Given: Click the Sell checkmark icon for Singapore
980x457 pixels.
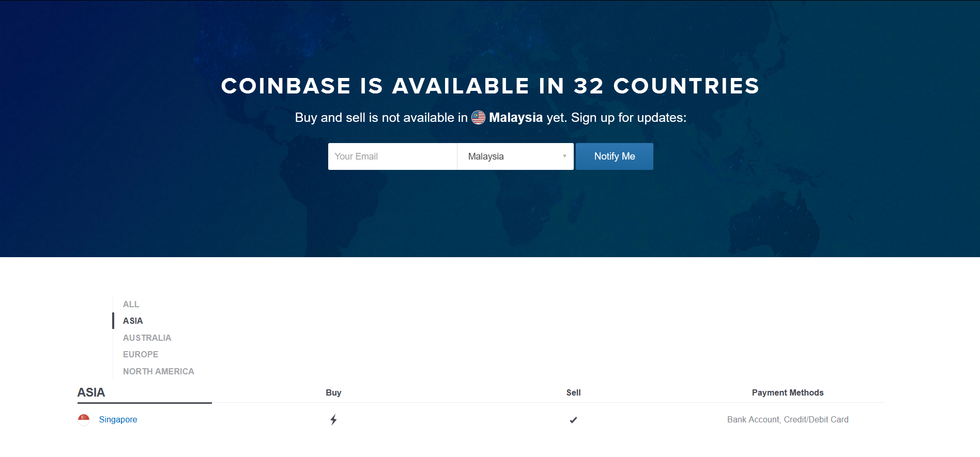Looking at the screenshot, I should tap(573, 420).
